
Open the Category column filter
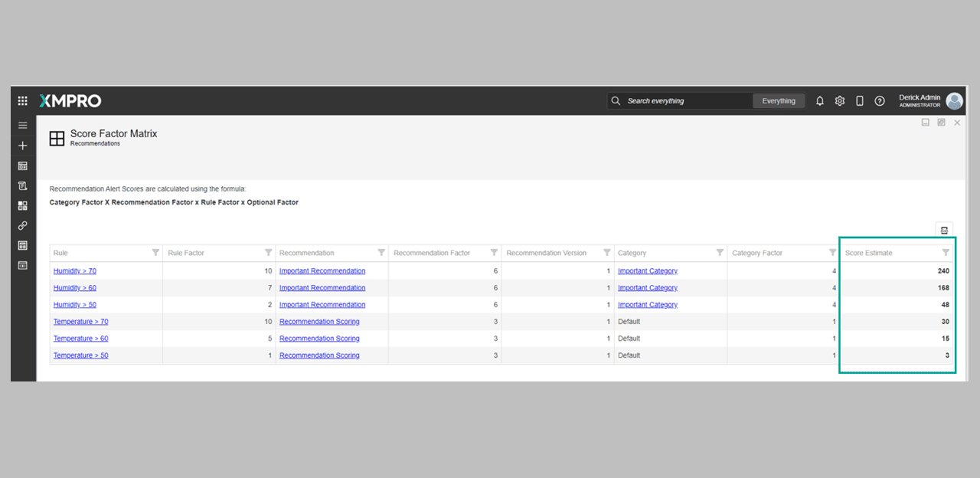pyautogui.click(x=720, y=253)
